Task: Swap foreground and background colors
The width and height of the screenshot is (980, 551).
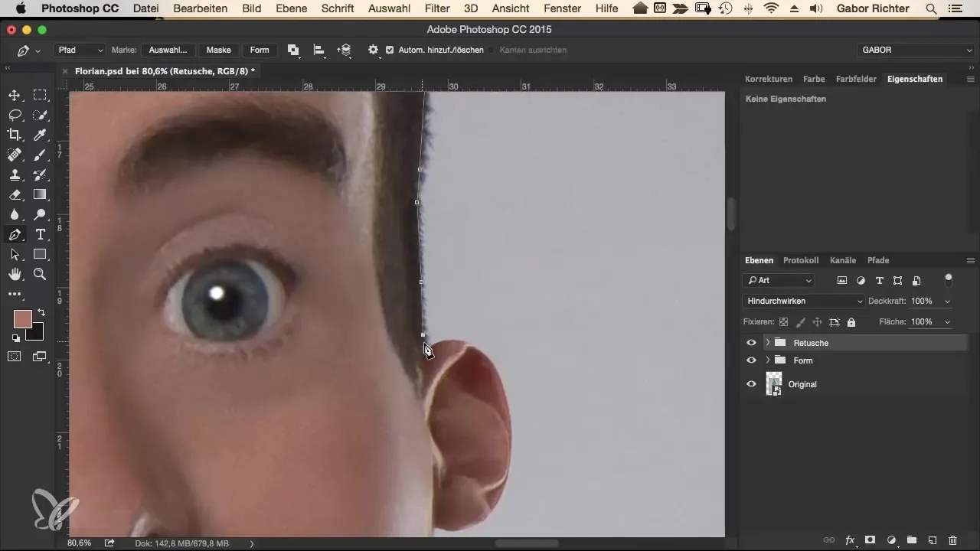Action: (x=41, y=313)
